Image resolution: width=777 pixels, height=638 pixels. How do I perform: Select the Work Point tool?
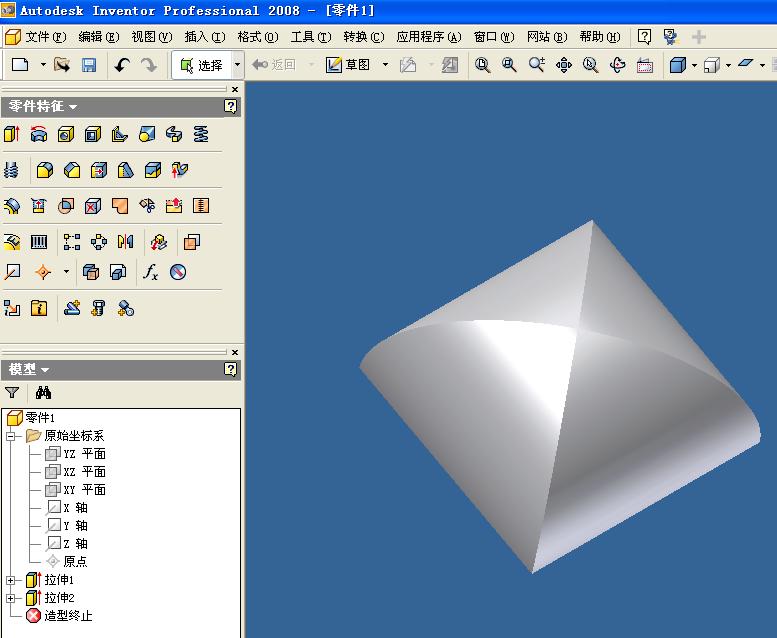tap(43, 272)
